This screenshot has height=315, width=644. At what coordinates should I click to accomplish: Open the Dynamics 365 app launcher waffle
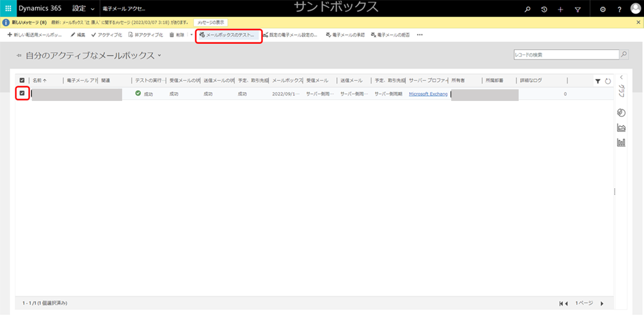(x=8, y=9)
